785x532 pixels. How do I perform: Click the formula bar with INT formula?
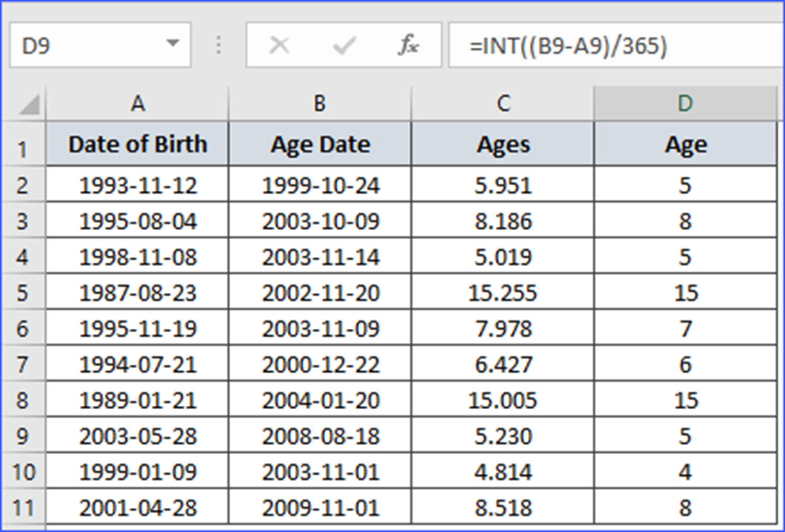[x=615, y=46]
